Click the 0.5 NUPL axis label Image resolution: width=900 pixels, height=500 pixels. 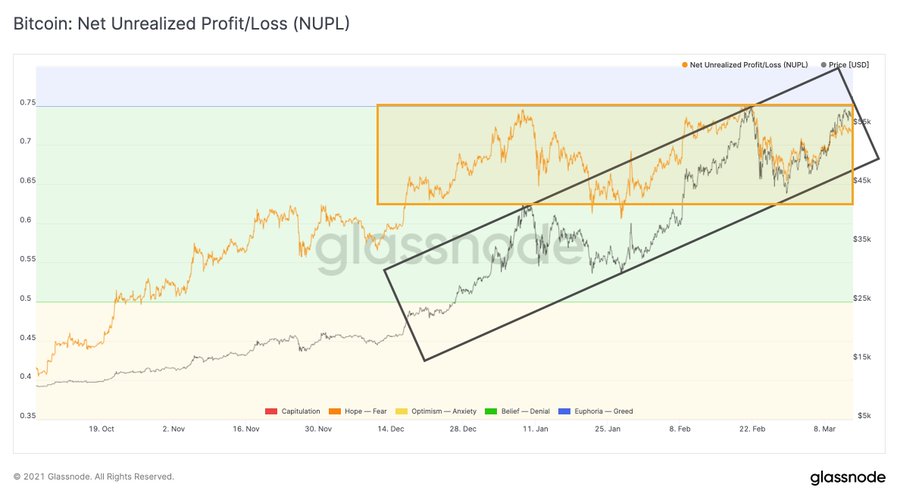click(26, 298)
